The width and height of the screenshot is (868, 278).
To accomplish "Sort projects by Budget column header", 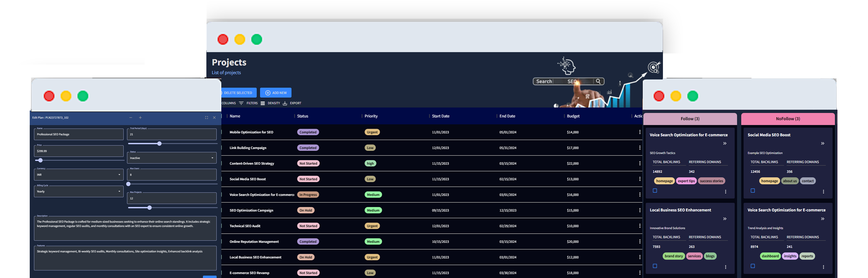I will click(x=573, y=116).
